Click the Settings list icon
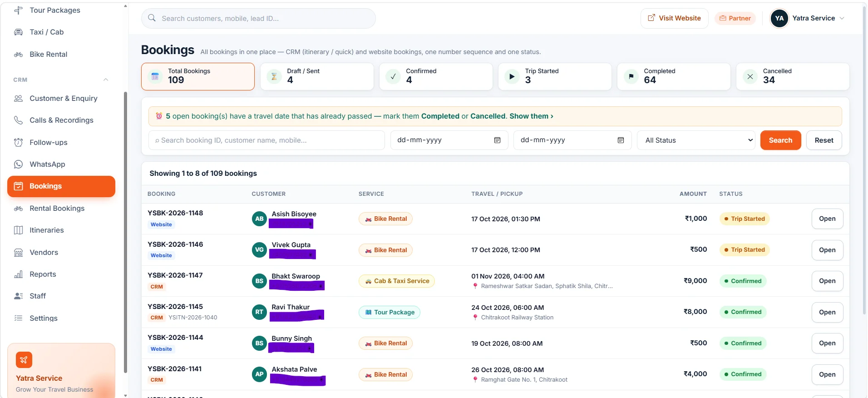The height and width of the screenshot is (398, 868). coord(18,318)
